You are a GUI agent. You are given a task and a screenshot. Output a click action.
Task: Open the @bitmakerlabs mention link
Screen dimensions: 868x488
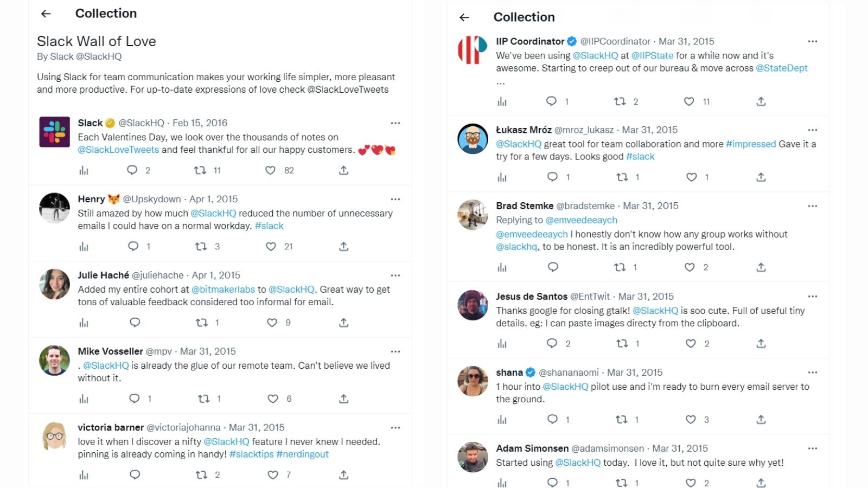[x=223, y=289]
